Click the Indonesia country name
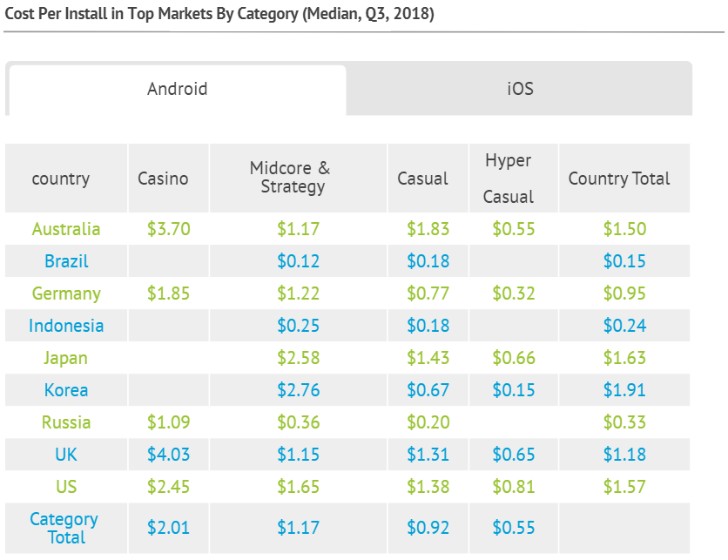728x560 pixels. [x=66, y=326]
